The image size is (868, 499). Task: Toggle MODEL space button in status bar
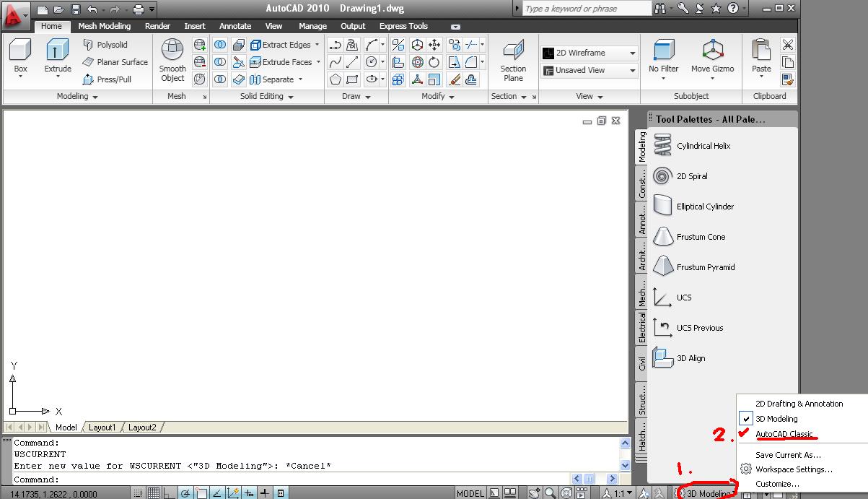point(470,493)
